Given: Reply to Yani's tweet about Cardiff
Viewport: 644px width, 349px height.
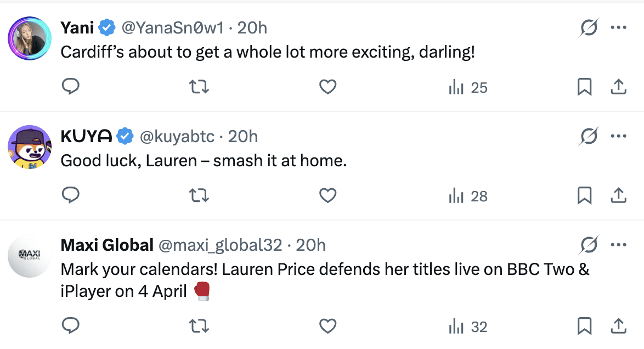Looking at the screenshot, I should point(71,87).
